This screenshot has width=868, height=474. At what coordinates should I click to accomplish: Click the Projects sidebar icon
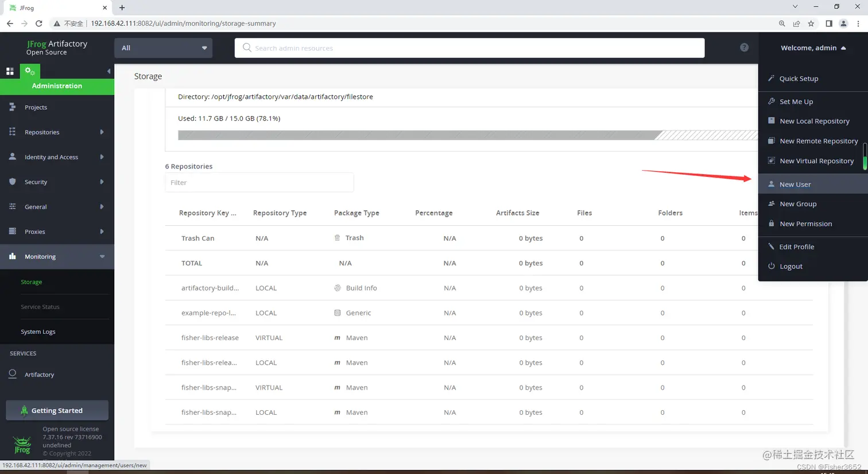coord(12,107)
